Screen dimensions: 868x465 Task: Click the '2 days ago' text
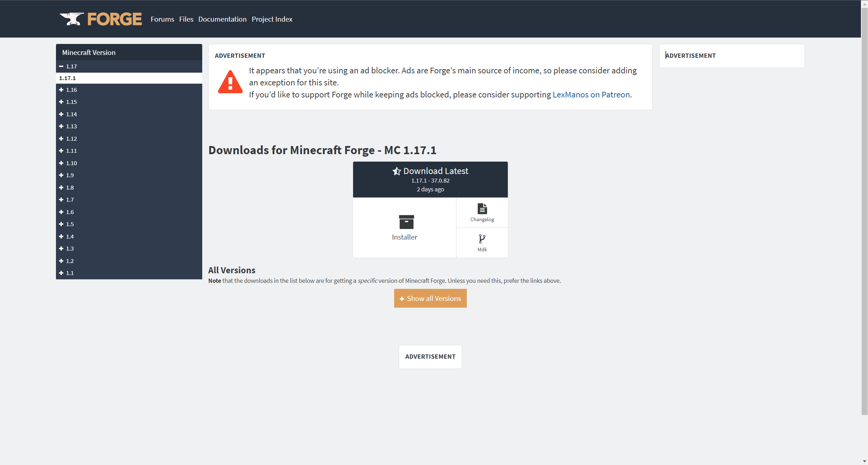pos(430,189)
